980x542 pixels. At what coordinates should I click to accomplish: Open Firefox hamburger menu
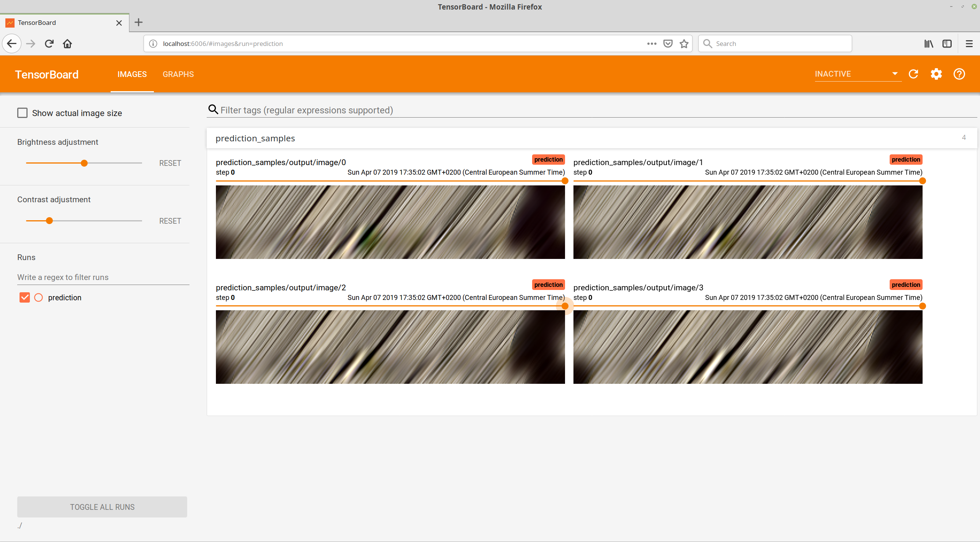pyautogui.click(x=969, y=44)
